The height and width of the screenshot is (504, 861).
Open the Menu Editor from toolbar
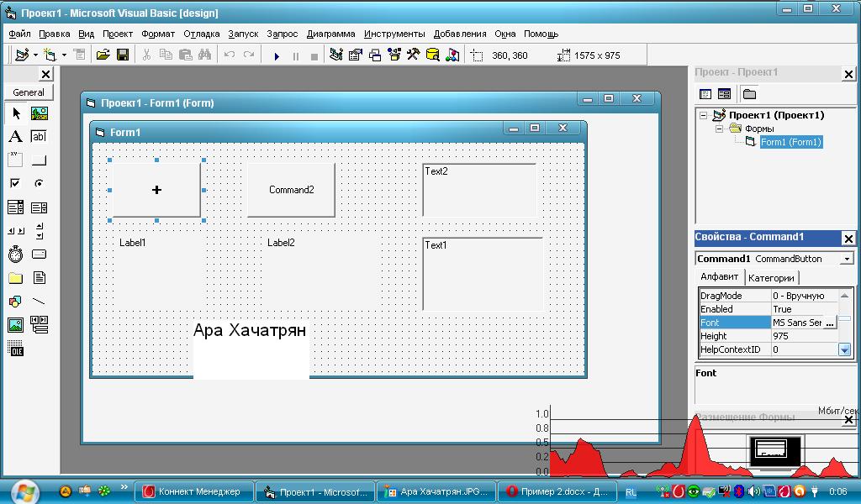pyautogui.click(x=80, y=55)
